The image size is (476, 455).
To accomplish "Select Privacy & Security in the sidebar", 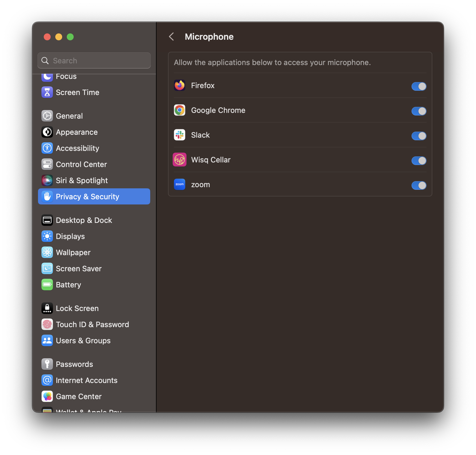I will click(x=87, y=196).
